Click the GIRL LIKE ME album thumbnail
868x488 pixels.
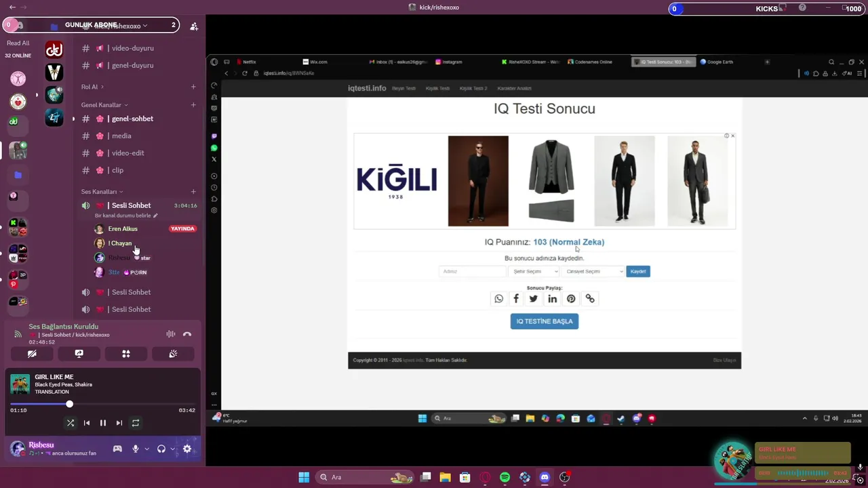coord(20,384)
